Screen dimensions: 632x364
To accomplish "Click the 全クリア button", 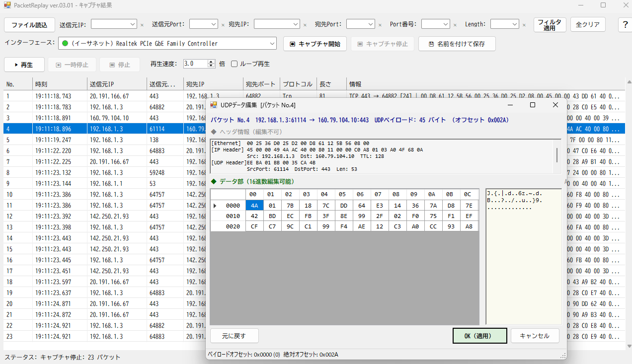I will coord(588,24).
